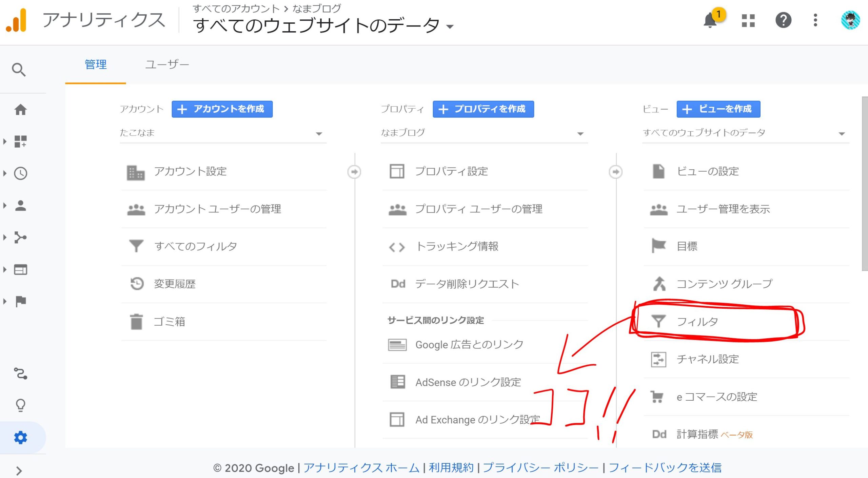This screenshot has width=868, height=478.
Task: Expand Realtime section arrow in sidebar
Action: coord(5,173)
